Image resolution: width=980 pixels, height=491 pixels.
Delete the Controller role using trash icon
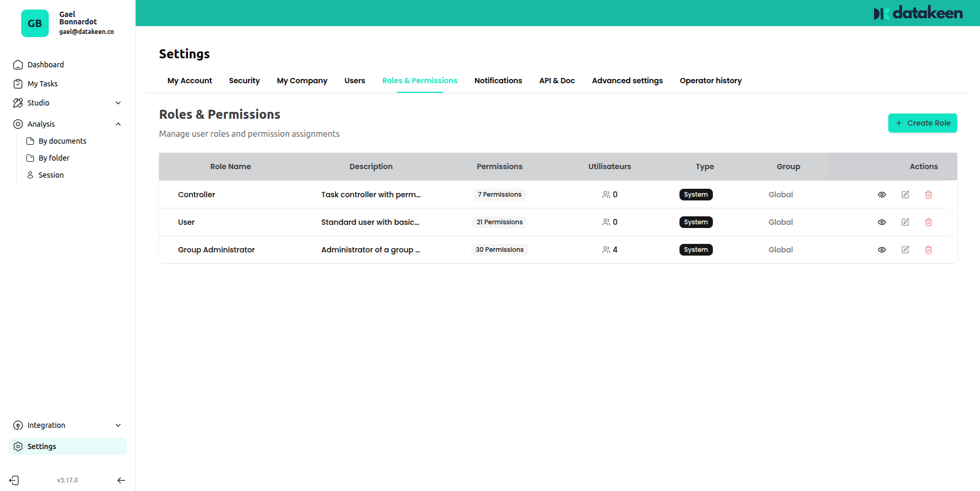pyautogui.click(x=929, y=194)
